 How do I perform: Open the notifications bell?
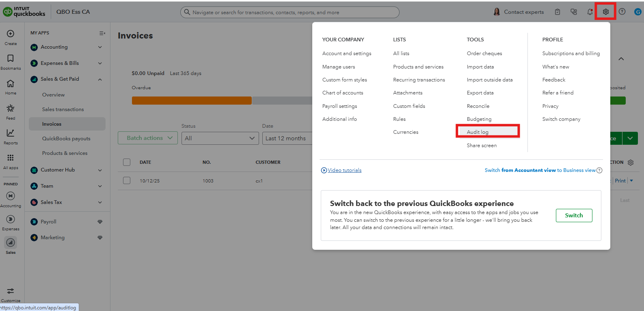pyautogui.click(x=590, y=12)
